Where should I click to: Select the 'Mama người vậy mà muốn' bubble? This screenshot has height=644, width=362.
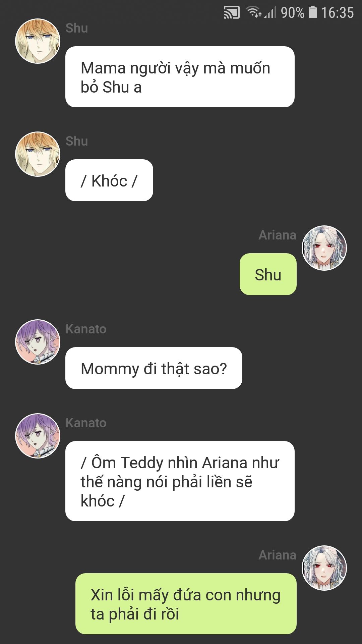[180, 77]
